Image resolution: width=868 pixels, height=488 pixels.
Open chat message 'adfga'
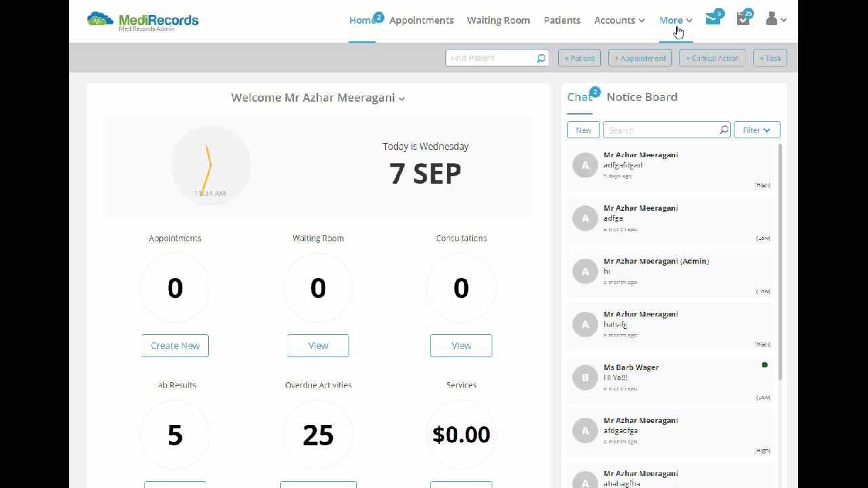(670, 220)
